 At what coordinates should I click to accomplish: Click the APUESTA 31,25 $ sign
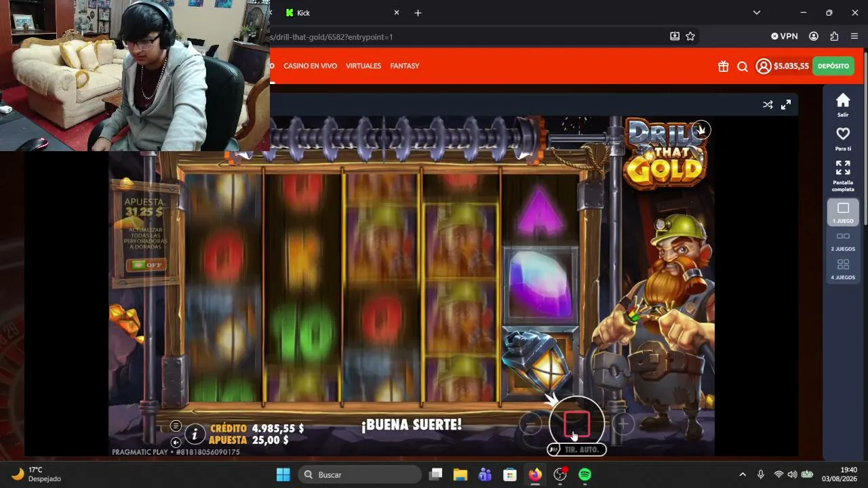tap(144, 207)
